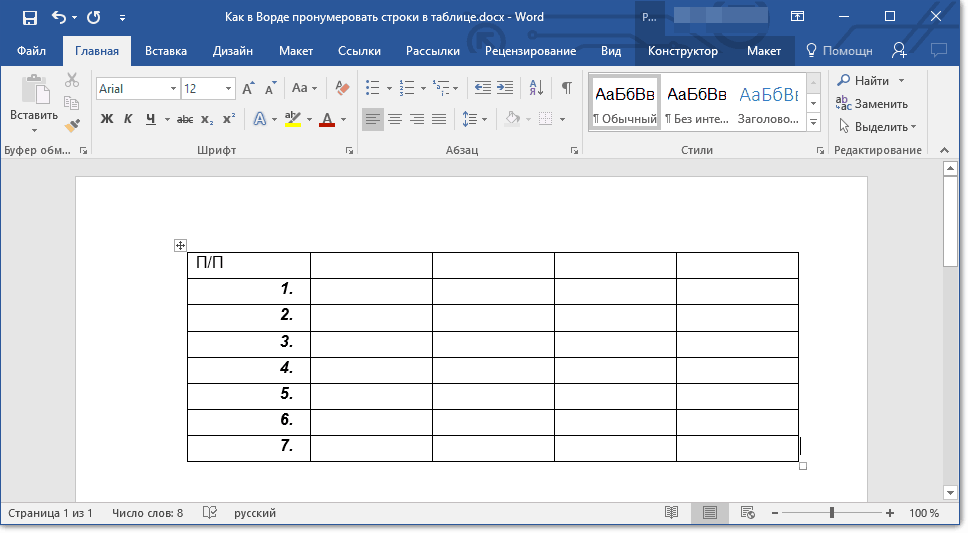Image resolution: width=968 pixels, height=533 pixels.
Task: Apply the Обычный style
Action: 625,103
